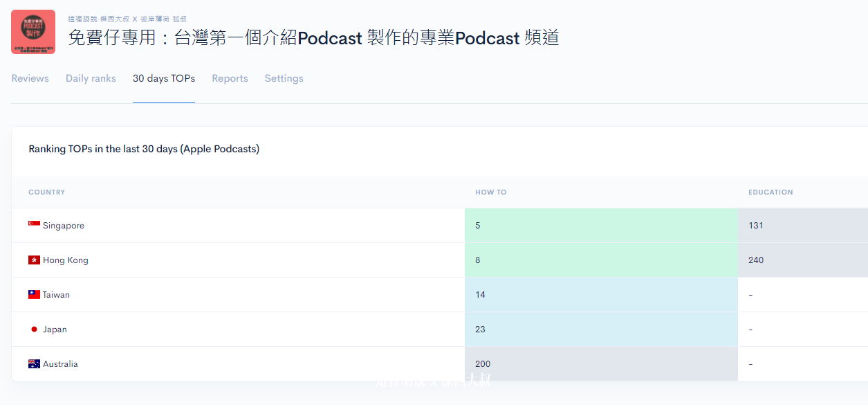Screen dimensions: 868x405
Task: Go to the Settings tab
Action: [284, 78]
